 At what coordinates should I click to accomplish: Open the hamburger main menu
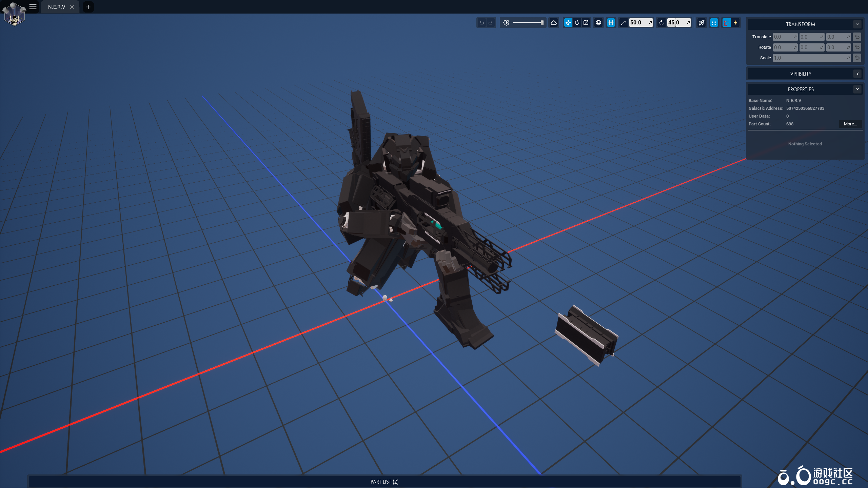pos(33,7)
